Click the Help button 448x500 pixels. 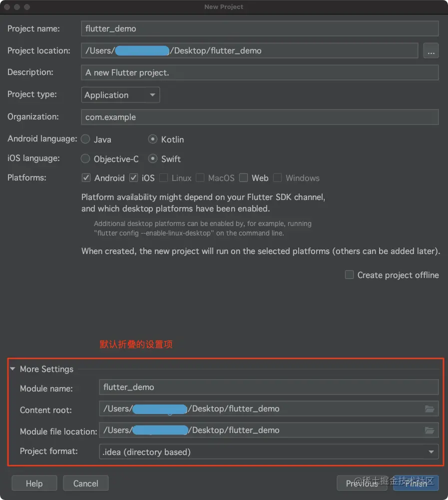click(34, 483)
